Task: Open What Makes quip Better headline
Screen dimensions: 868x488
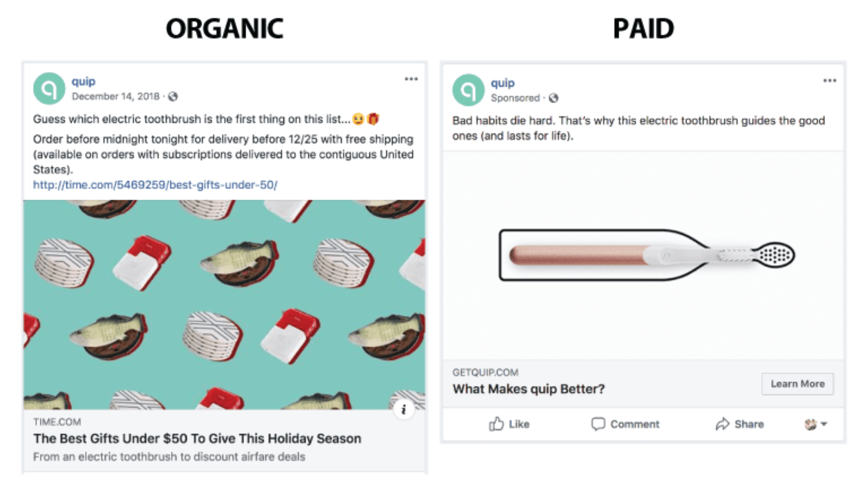Action: (x=528, y=389)
